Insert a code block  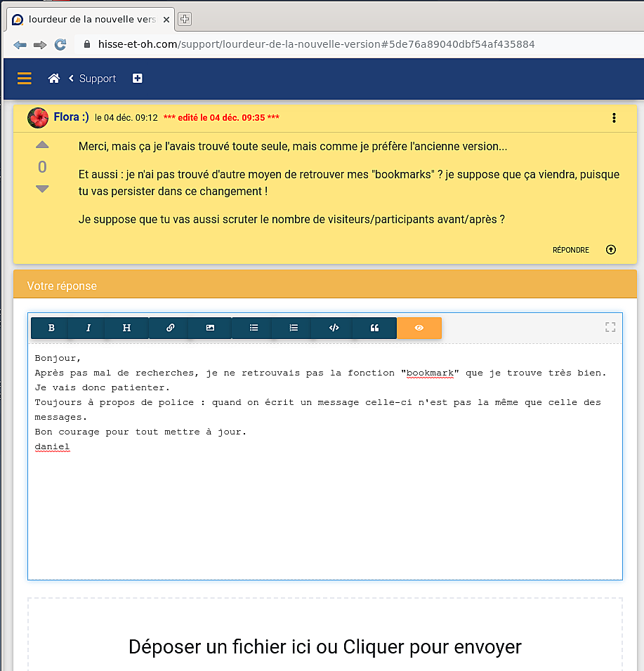[x=334, y=328]
